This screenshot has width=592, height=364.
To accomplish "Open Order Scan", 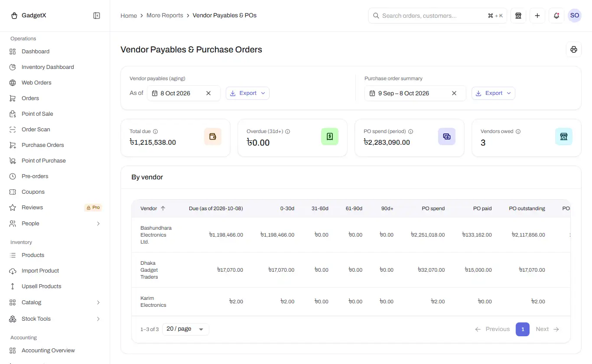I will (x=55, y=130).
